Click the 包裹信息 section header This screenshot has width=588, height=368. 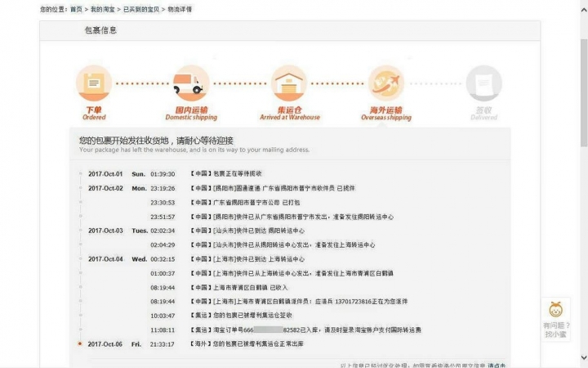[x=100, y=30]
